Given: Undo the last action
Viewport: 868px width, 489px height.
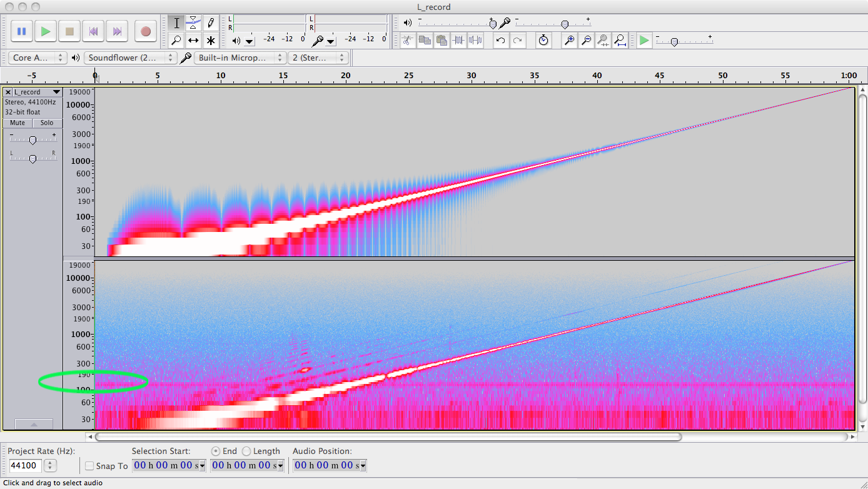Looking at the screenshot, I should tap(500, 41).
